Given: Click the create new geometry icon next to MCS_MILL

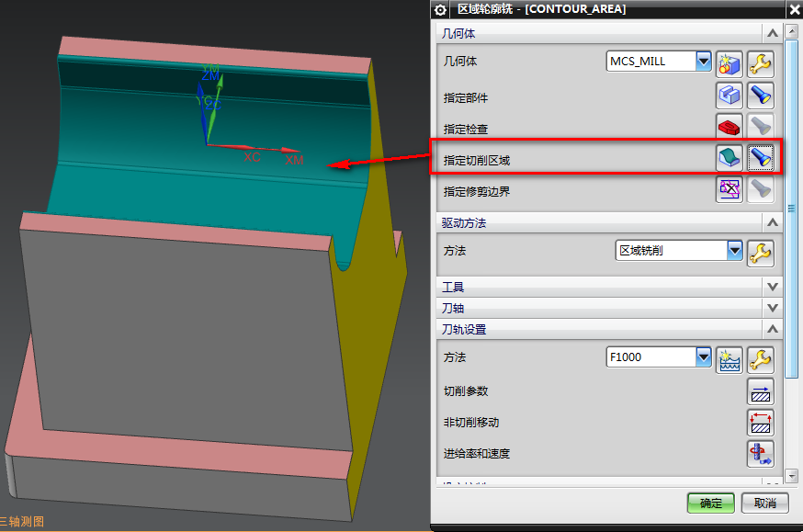Looking at the screenshot, I should (729, 62).
